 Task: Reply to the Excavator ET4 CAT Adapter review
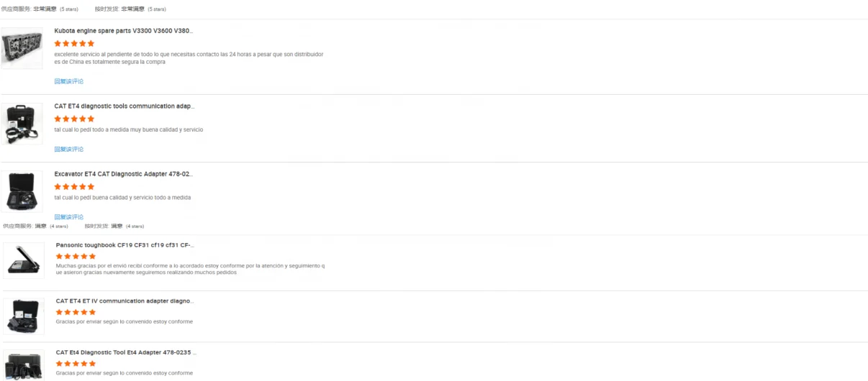(x=68, y=217)
